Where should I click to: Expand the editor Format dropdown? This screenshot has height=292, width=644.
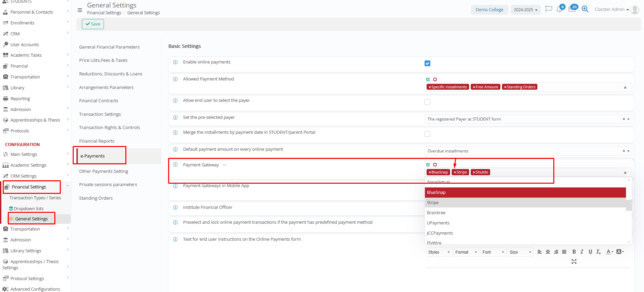tap(466, 252)
